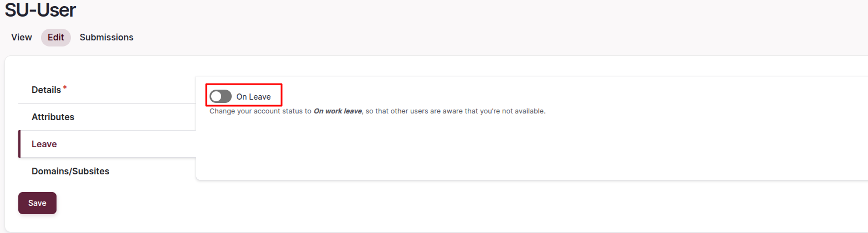Open the Domains/Subsites section

click(x=70, y=171)
